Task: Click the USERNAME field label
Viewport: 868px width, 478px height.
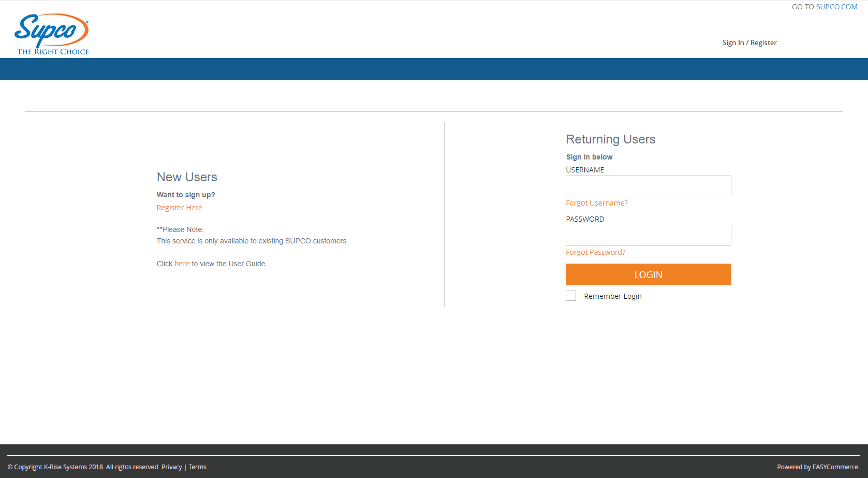Action: point(585,170)
